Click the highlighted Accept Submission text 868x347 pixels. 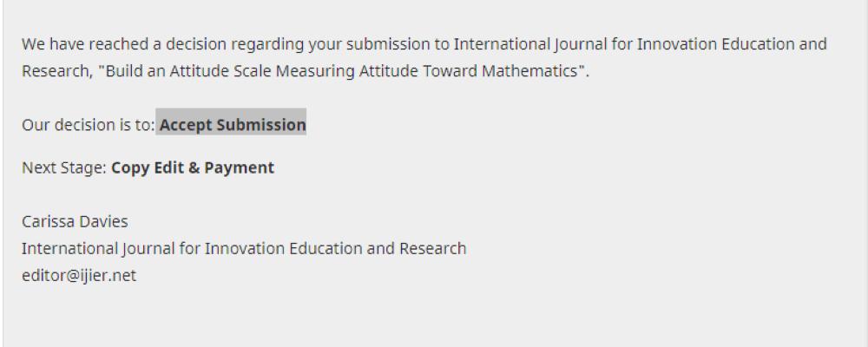[232, 125]
